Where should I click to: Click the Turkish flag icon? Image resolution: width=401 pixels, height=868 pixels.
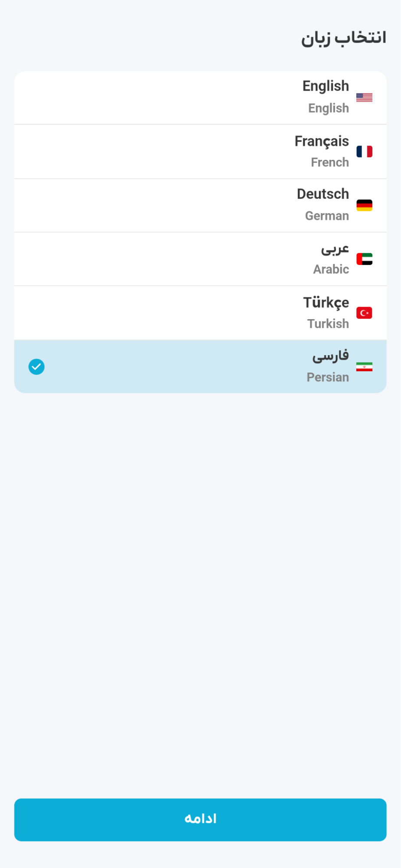pyautogui.click(x=364, y=313)
